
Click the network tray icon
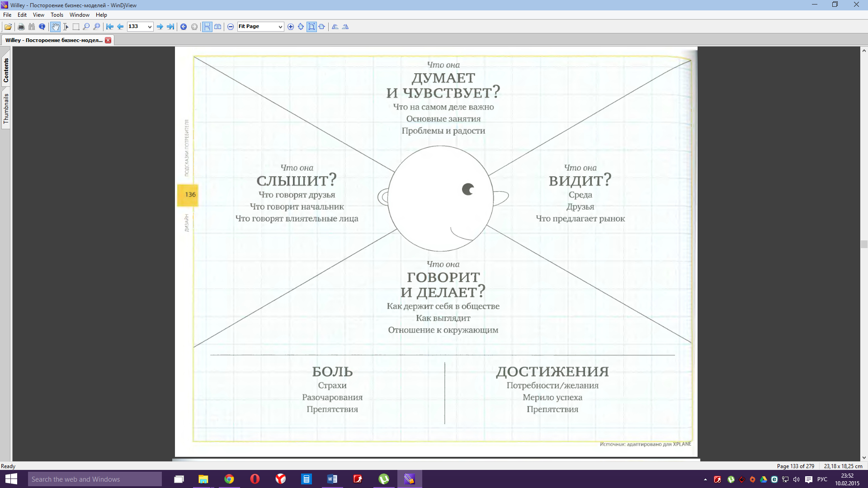click(785, 479)
